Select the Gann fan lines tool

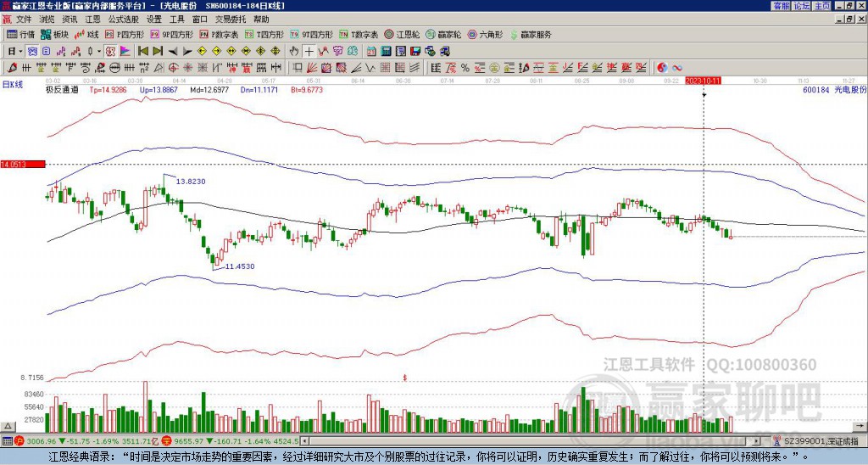[312, 68]
